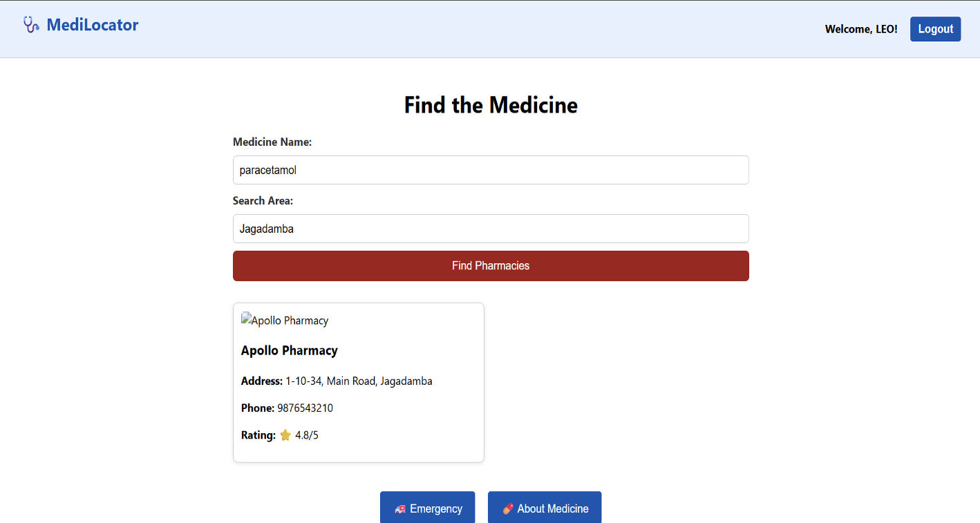Open the Emergency section
Screen dimensions: 980x523
coord(427,508)
